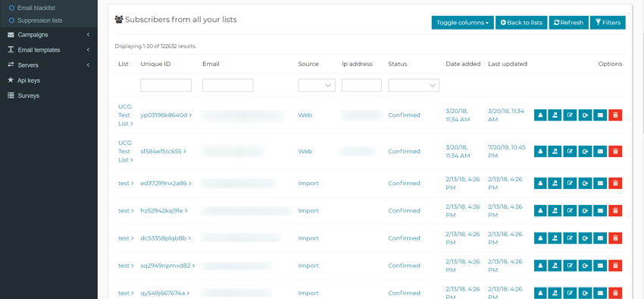Open Surveys from the sidebar
Viewport: 644px width, 299px height.
(x=28, y=96)
